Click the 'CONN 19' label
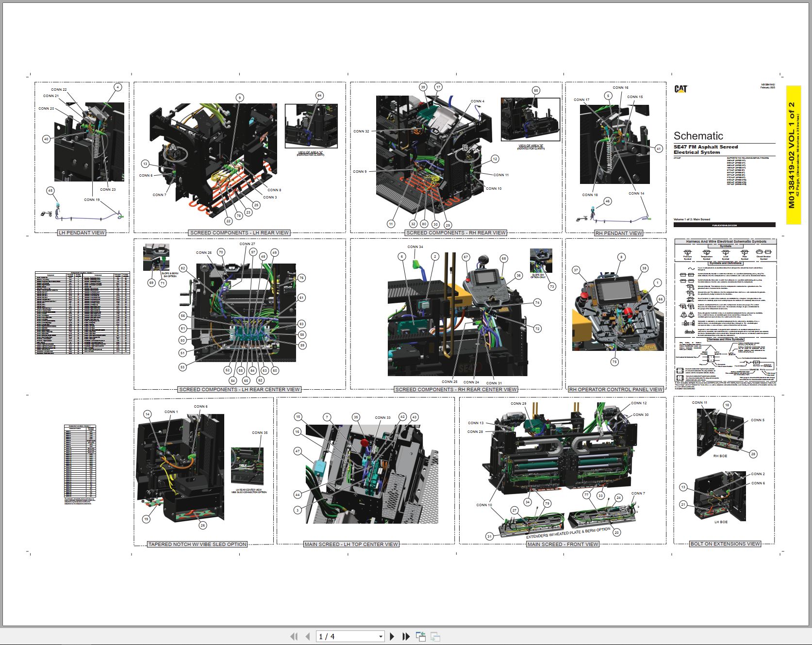Image resolution: width=812 pixels, height=645 pixels. pyautogui.click(x=92, y=200)
